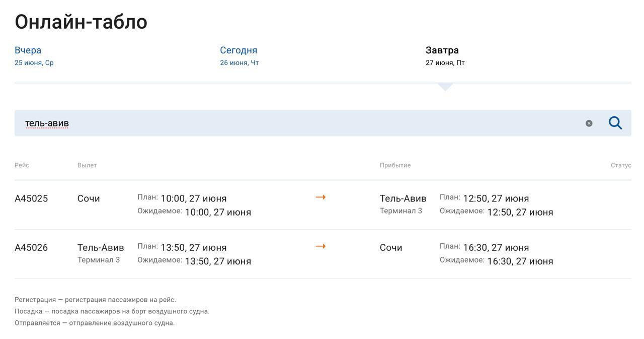644x339 pixels.
Task: Click the Вылет column header
Action: point(87,165)
